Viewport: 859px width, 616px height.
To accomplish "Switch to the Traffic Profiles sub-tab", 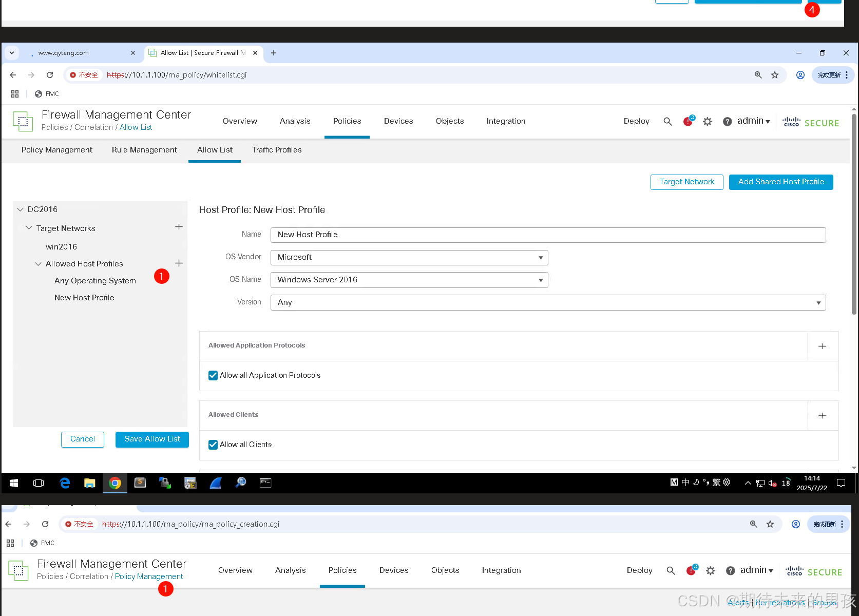I will tap(277, 150).
